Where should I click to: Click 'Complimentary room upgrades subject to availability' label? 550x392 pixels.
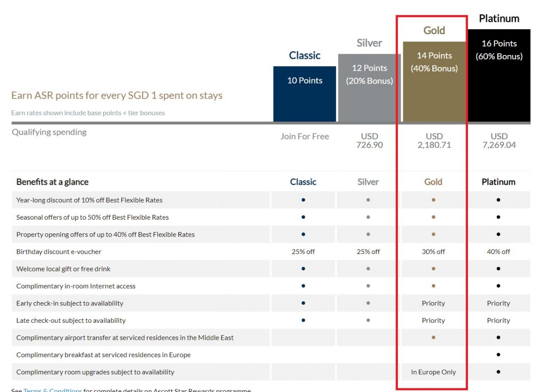tap(95, 372)
